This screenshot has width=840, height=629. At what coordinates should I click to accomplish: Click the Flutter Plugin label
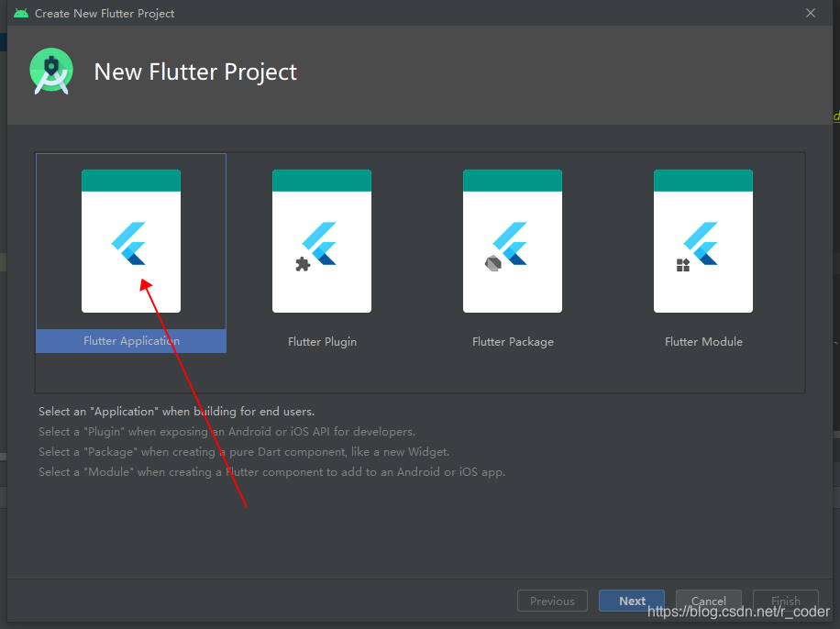(322, 342)
